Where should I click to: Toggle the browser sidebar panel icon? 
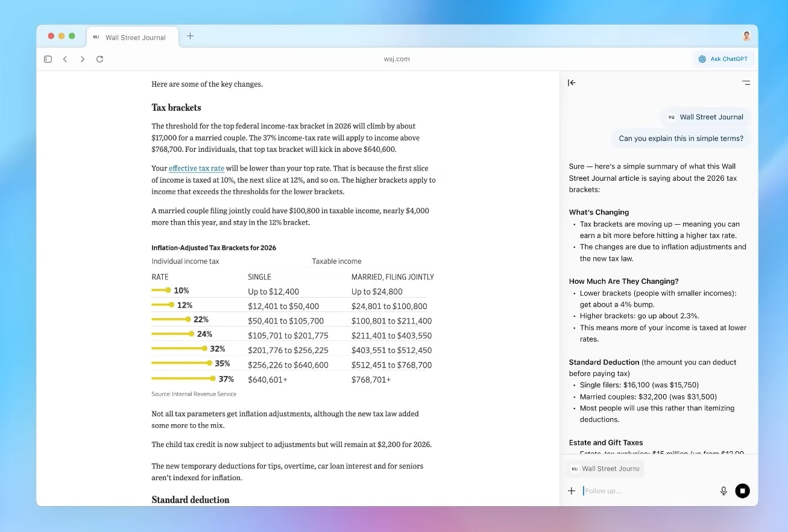click(x=48, y=59)
